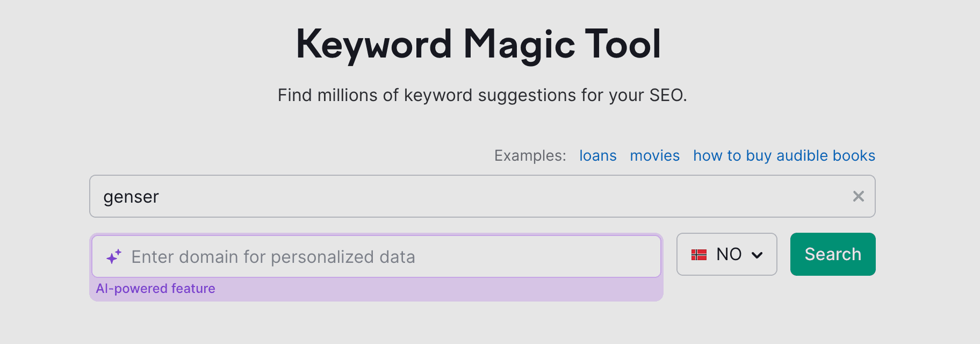Click the word 'audible' in the example link
This screenshot has height=344, width=980.
pyautogui.click(x=802, y=156)
